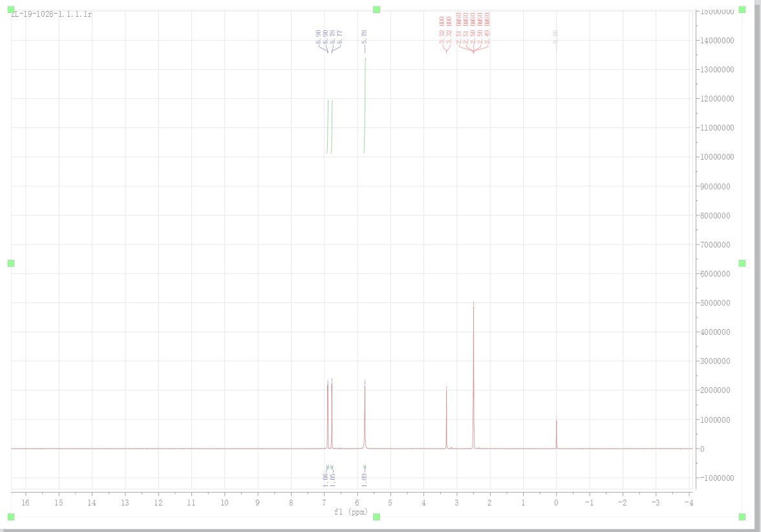Select the integral value 1.06 below baseline
Viewport: 761px width, 532px height.
[325, 479]
